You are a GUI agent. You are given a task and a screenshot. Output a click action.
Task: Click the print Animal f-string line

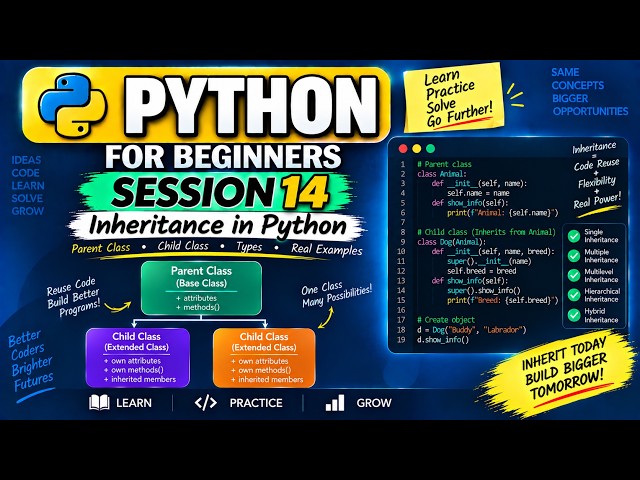(x=502, y=213)
